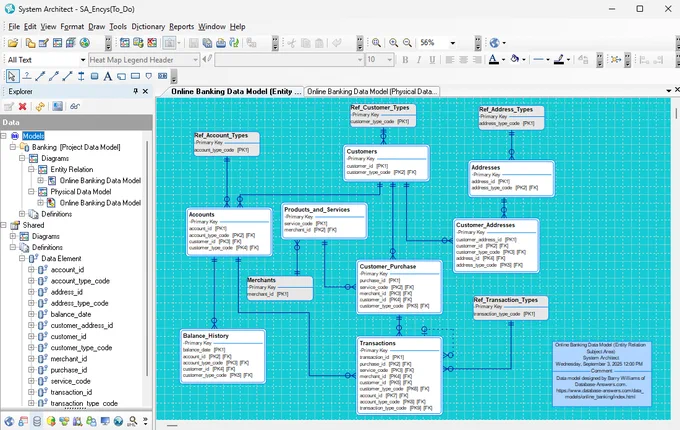Select the Customers entity box
This screenshot has width=680, height=430.
coord(386,163)
